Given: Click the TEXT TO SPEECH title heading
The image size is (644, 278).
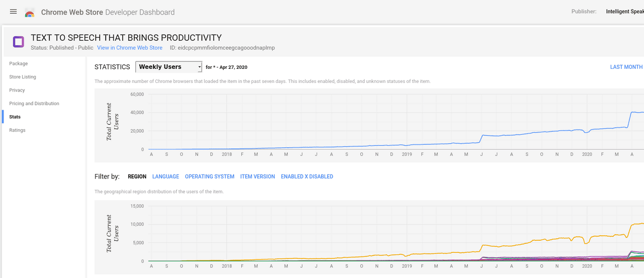Looking at the screenshot, I should click(126, 38).
